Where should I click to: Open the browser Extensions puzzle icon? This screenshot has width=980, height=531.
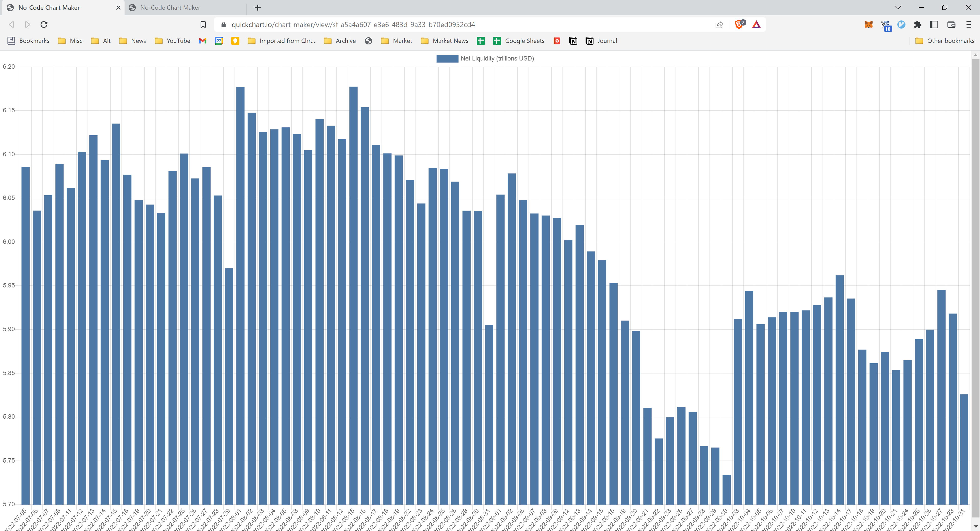(x=918, y=24)
